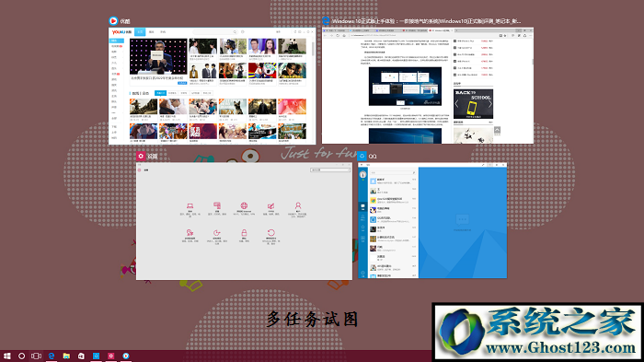This screenshot has height=362, width=644.
Task: Switch to the Edge browser window thumbnail
Action: tap(428, 86)
